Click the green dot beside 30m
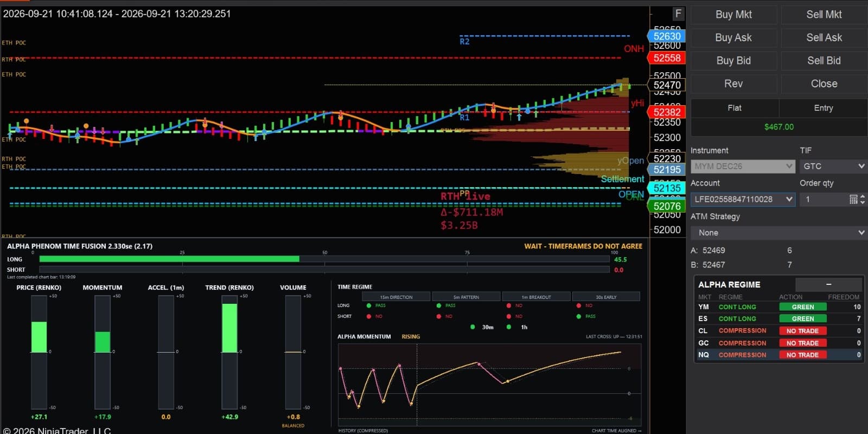This screenshot has height=434, width=868. (x=473, y=327)
